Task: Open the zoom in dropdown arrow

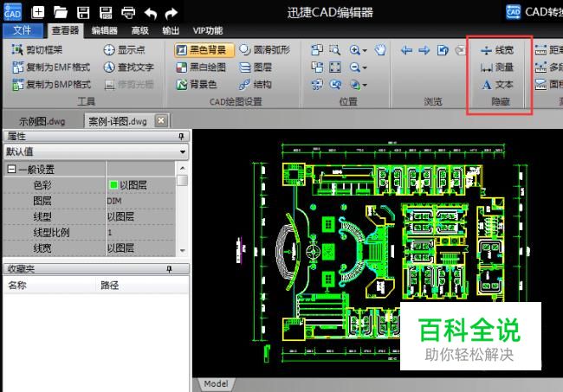Action: click(x=365, y=50)
